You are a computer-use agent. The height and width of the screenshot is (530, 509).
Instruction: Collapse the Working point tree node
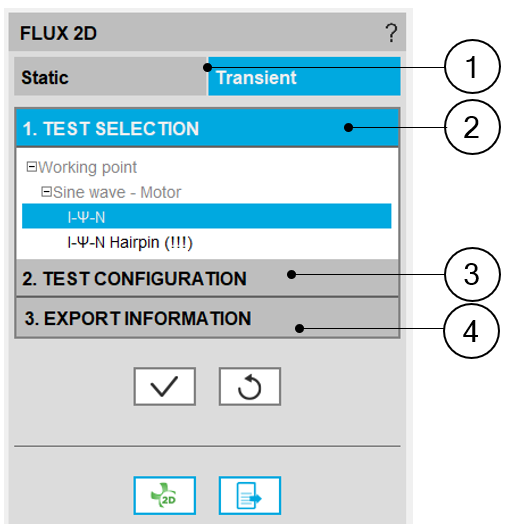pyautogui.click(x=31, y=167)
